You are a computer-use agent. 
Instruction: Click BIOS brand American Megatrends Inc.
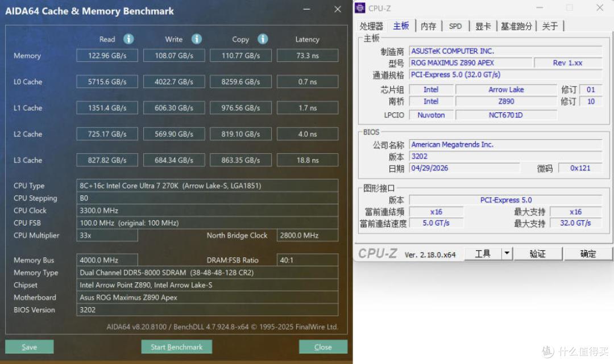(x=505, y=144)
